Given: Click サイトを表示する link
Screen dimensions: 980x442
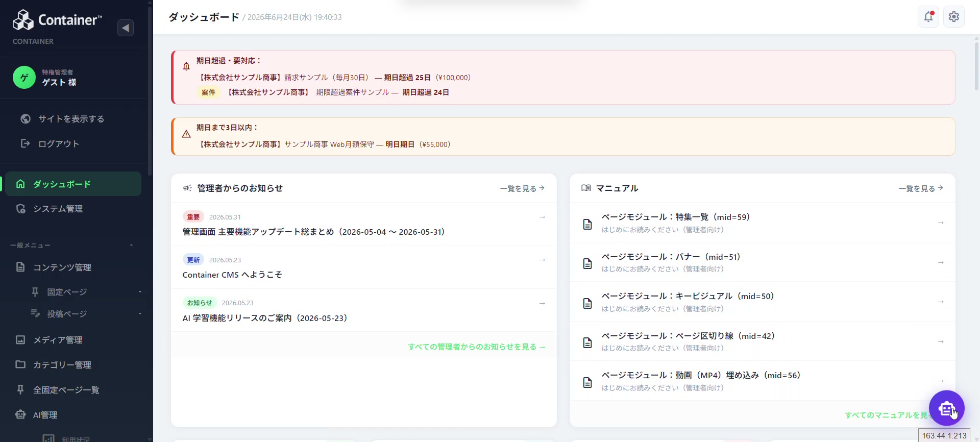Looking at the screenshot, I should (x=71, y=119).
